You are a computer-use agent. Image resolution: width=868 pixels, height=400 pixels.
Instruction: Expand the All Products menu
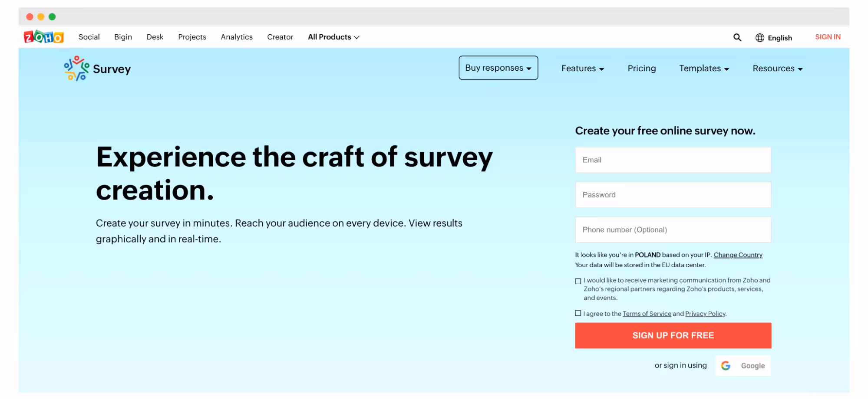[x=333, y=37]
